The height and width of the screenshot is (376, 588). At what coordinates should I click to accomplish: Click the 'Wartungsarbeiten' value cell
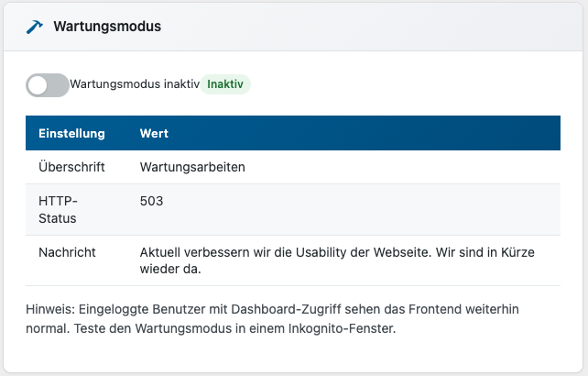[192, 168]
